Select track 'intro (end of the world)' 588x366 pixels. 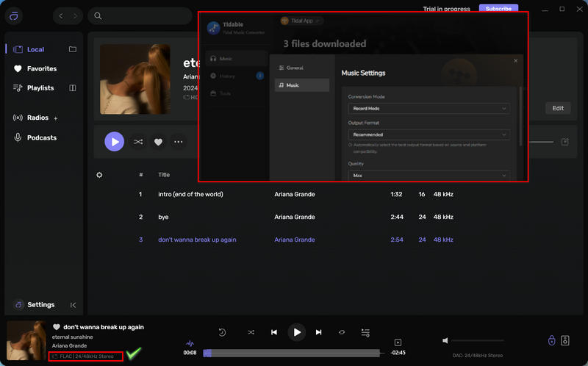tap(190, 194)
